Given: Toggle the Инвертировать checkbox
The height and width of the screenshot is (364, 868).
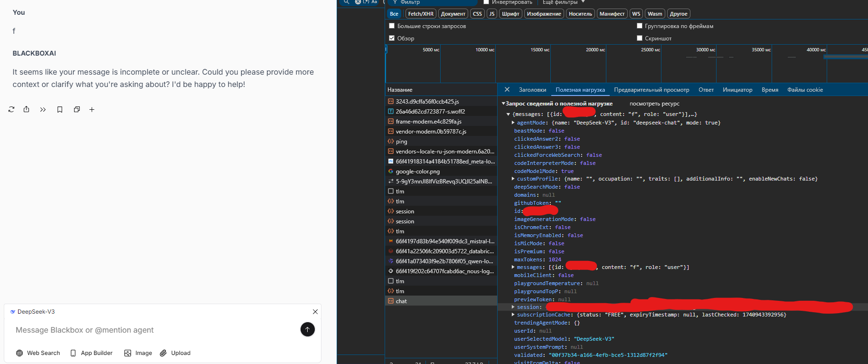Looking at the screenshot, I should click(486, 2).
